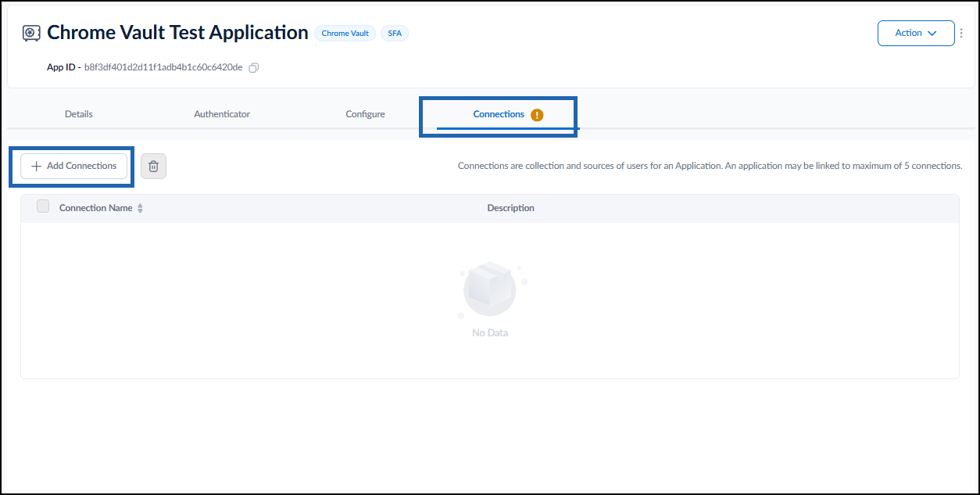980x495 pixels.
Task: Open the three-dot more options menu
Action: click(961, 34)
